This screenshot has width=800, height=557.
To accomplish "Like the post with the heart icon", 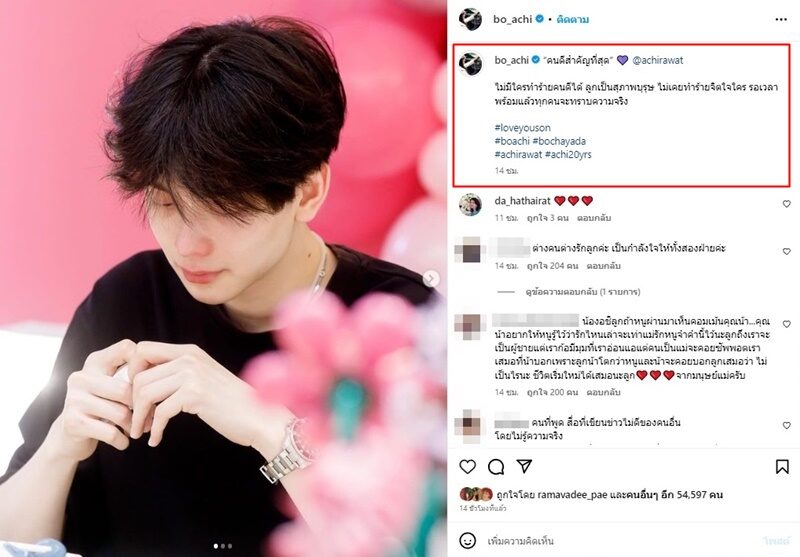I will [x=467, y=466].
